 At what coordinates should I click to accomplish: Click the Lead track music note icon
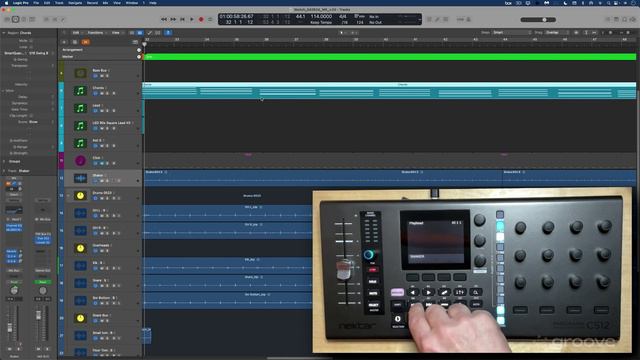(80, 108)
